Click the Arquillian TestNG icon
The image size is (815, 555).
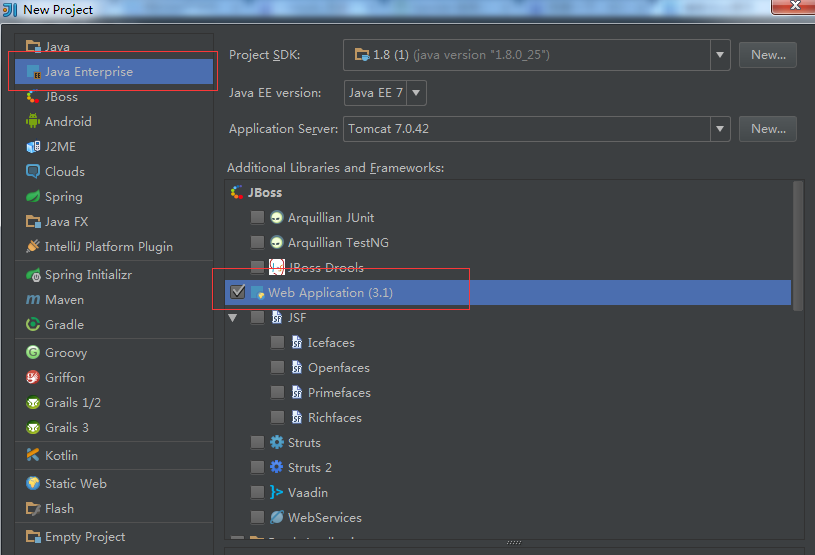tap(277, 242)
